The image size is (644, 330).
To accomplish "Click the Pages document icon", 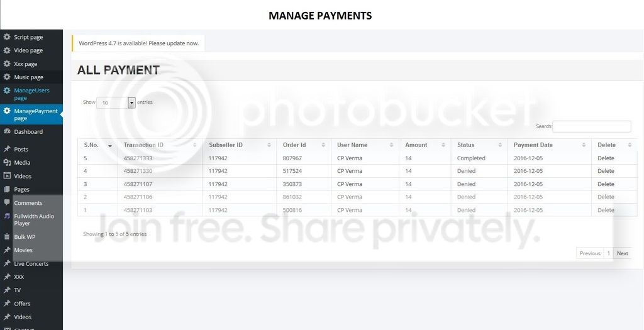I will [x=6, y=189].
